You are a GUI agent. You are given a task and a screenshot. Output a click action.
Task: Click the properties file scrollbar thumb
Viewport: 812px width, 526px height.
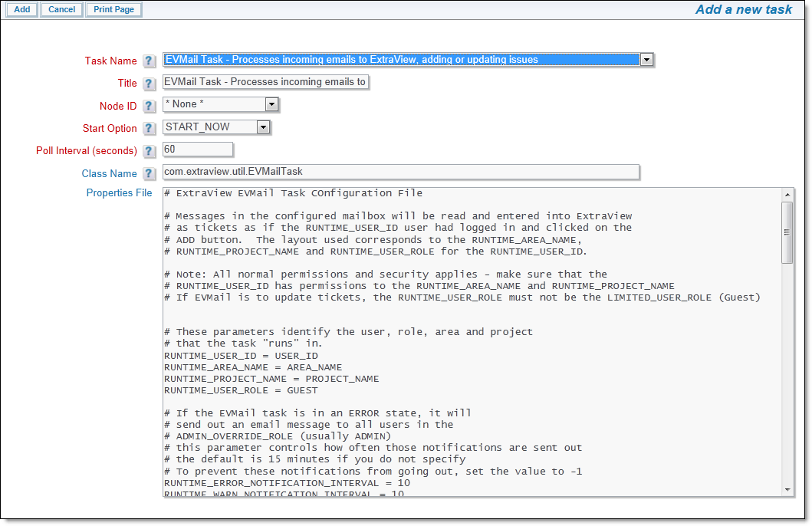(x=787, y=232)
